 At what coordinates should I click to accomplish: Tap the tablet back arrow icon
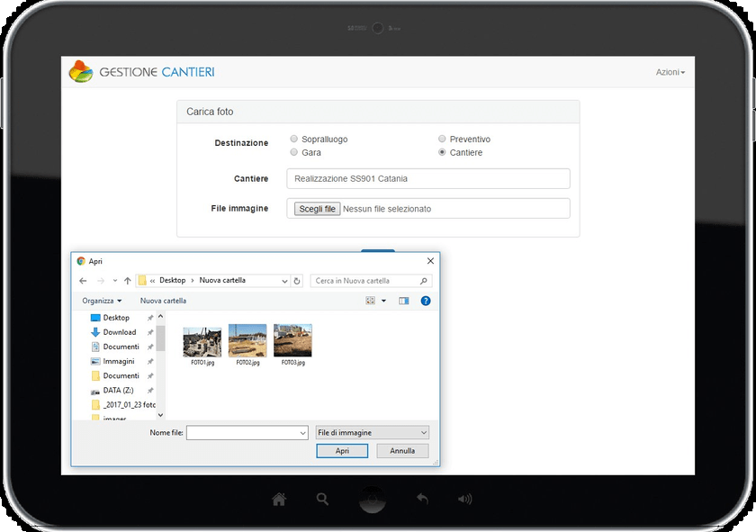click(421, 499)
